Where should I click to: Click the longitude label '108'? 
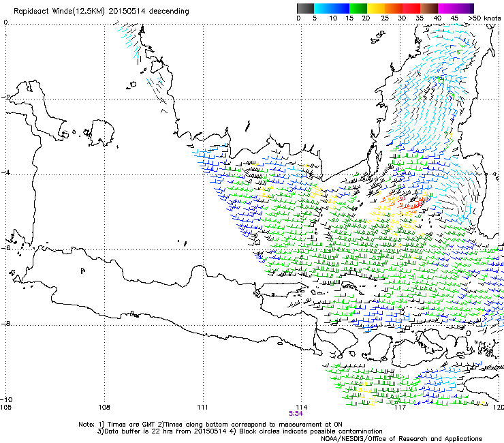click(104, 408)
